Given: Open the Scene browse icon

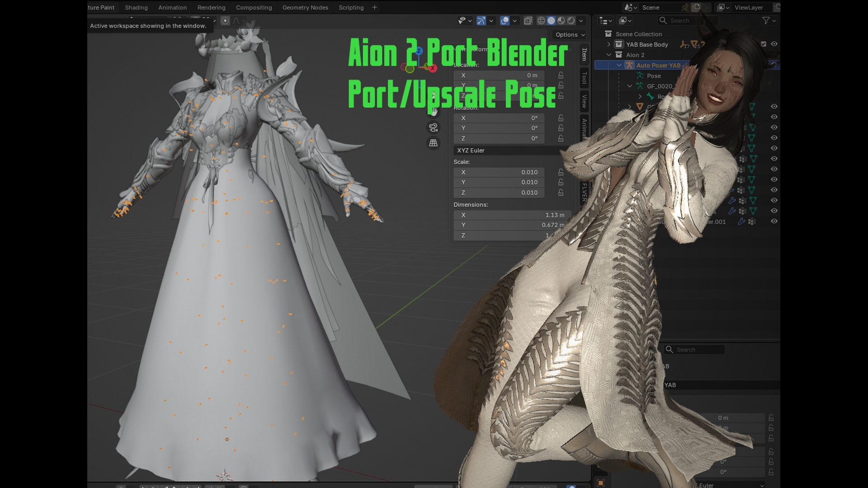Looking at the screenshot, I should [x=630, y=8].
